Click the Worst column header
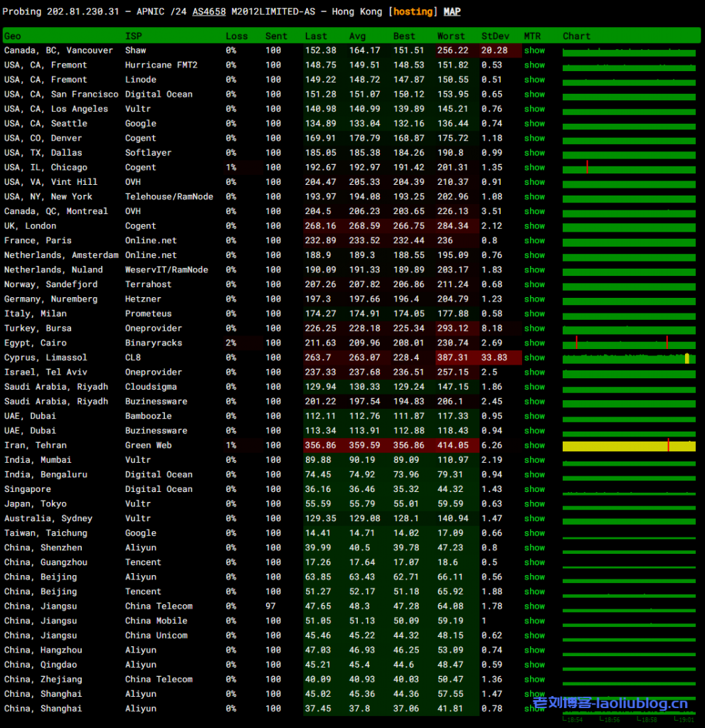Screen dimensions: 705x728 click(x=450, y=36)
